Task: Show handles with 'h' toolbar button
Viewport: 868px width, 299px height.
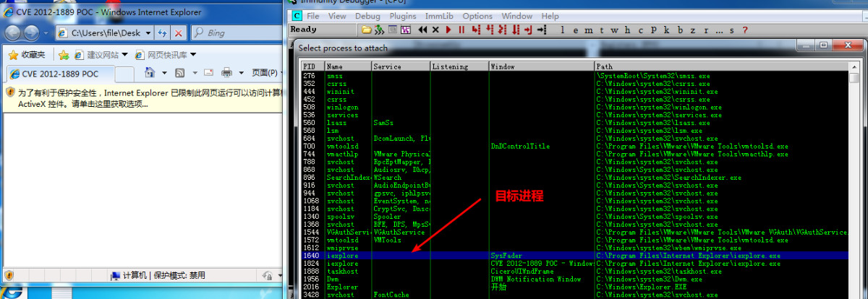Action: (x=627, y=30)
